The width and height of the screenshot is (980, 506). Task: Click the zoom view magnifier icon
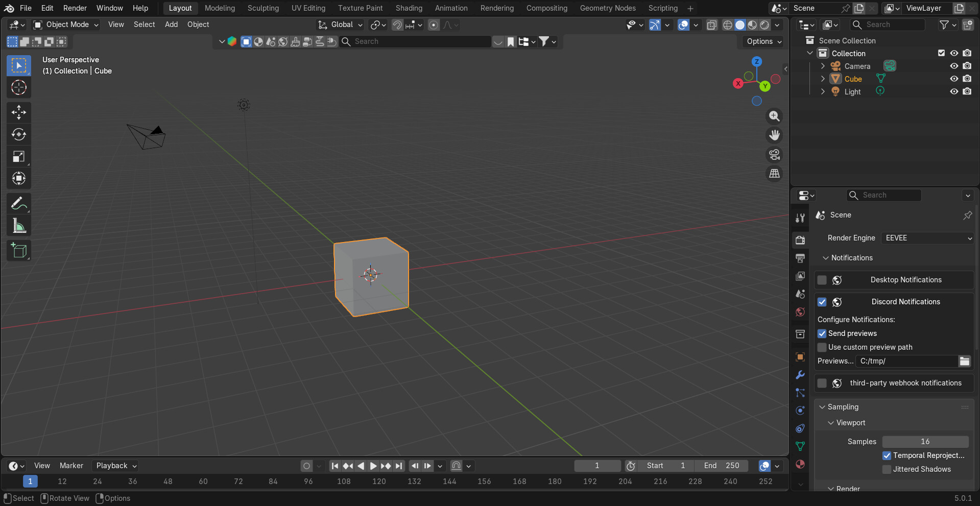click(x=775, y=116)
